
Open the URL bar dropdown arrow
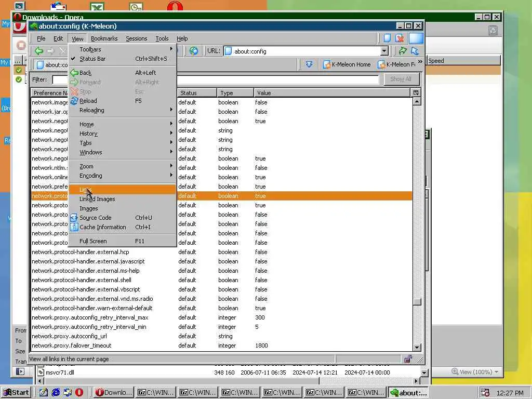pos(384,51)
